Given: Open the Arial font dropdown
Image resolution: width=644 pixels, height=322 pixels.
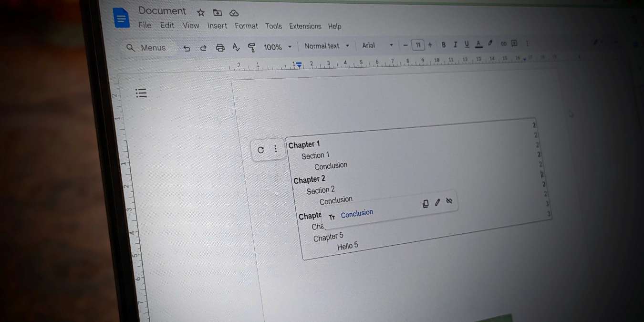Looking at the screenshot, I should (377, 45).
